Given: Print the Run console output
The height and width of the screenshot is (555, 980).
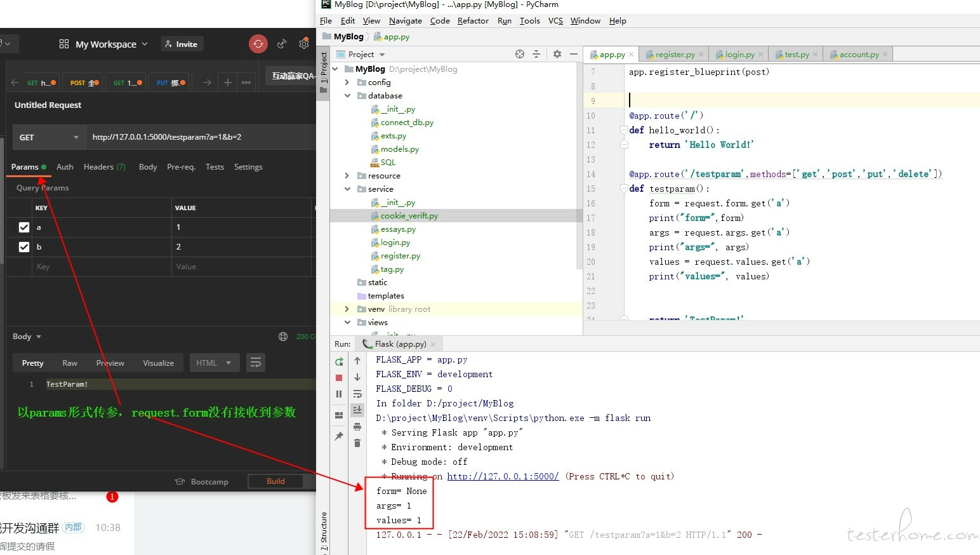Looking at the screenshot, I should (x=357, y=427).
